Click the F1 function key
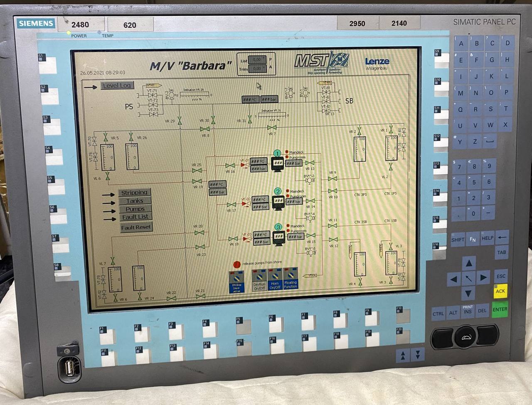This screenshot has width=532, height=405. click(x=107, y=336)
